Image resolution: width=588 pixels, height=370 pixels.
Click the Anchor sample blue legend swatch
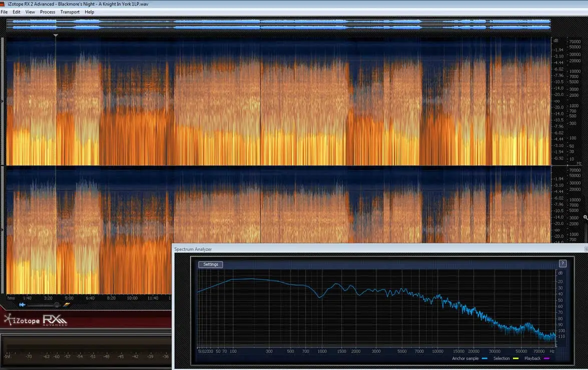coord(484,358)
